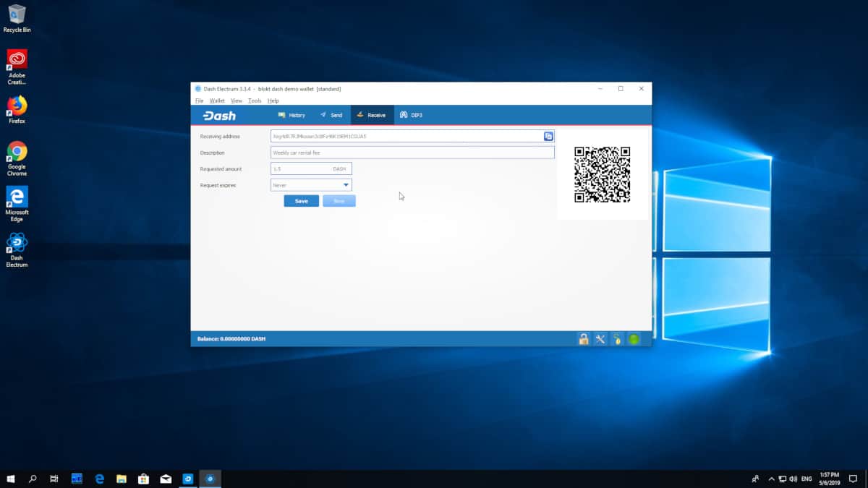Open taskbar search with the magnifier icon

(33, 479)
